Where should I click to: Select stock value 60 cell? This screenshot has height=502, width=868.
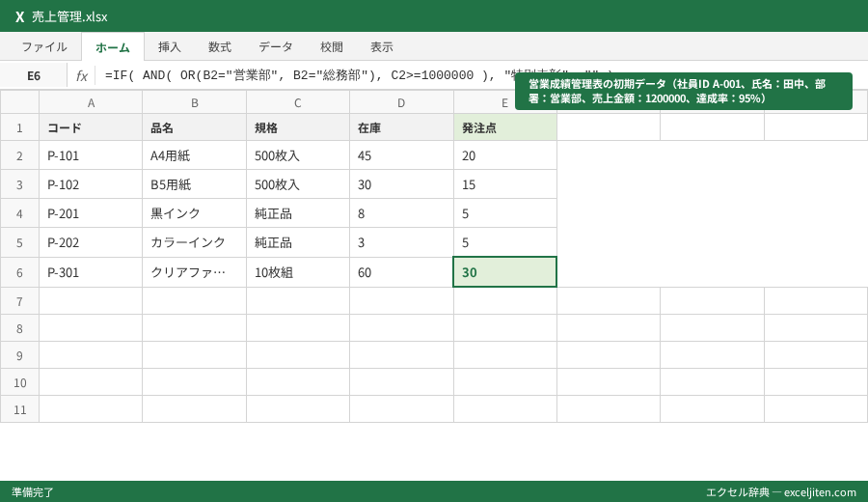click(401, 272)
